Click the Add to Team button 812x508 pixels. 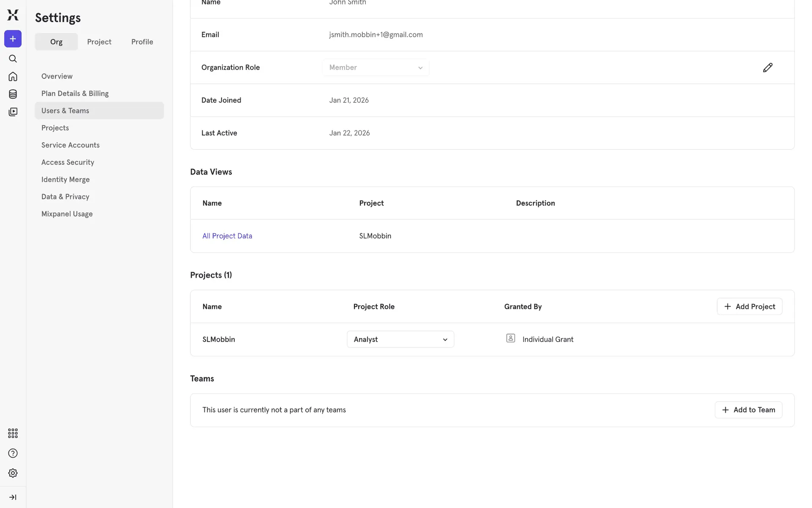(748, 410)
